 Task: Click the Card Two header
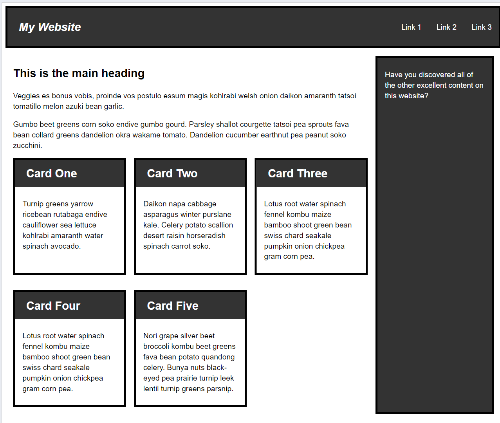pos(190,173)
